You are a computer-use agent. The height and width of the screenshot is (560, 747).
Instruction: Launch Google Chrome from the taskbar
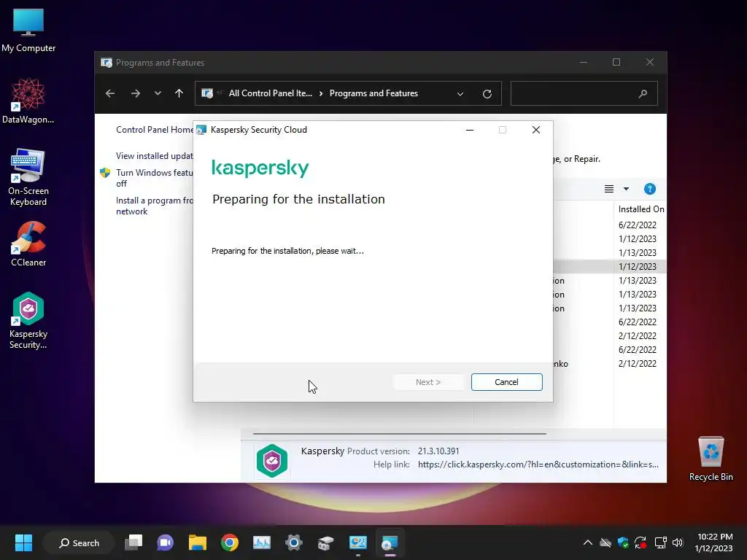[230, 542]
